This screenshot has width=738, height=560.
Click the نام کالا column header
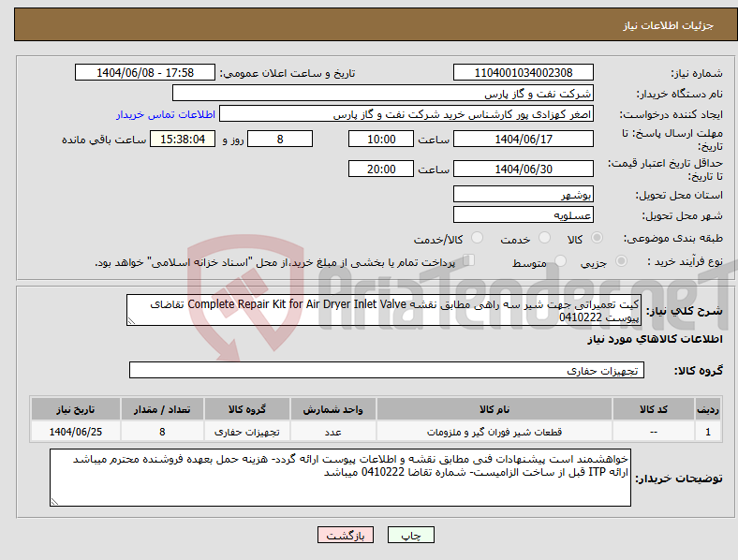[x=494, y=409]
